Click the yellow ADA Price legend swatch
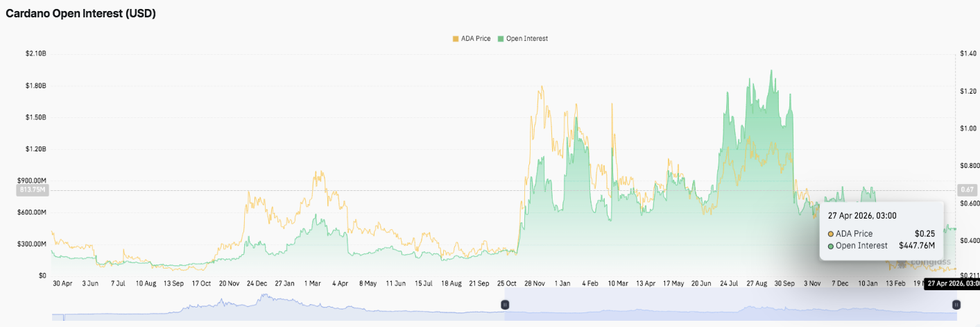 coord(455,39)
